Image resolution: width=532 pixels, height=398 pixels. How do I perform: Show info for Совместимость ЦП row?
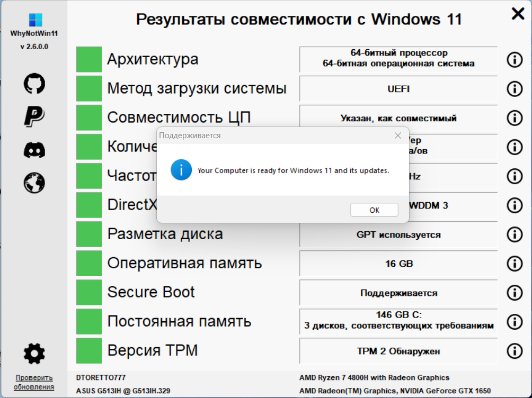click(515, 118)
